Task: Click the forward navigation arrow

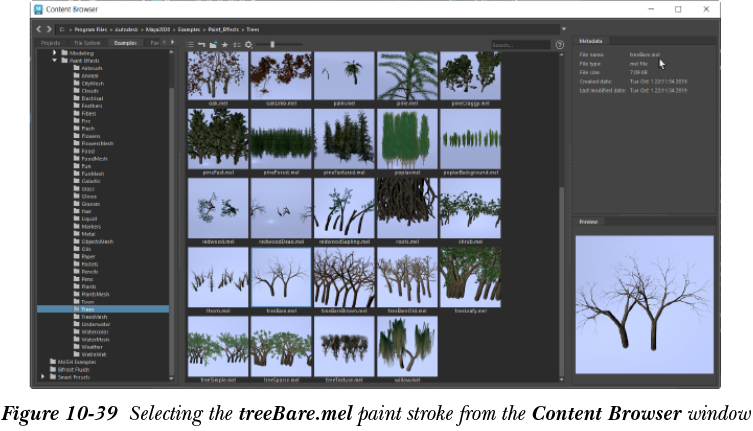Action: tap(50, 29)
